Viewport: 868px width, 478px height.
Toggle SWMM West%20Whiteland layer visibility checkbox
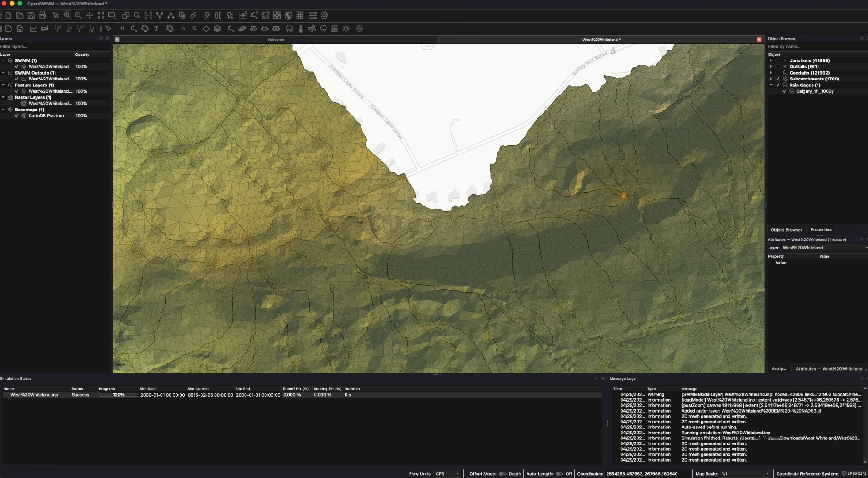pyautogui.click(x=17, y=66)
